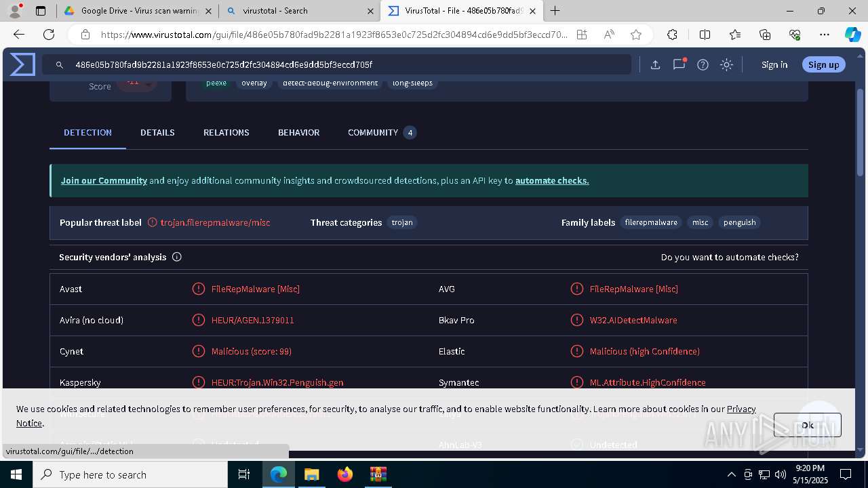Toggle the light/dark theme icon
Screen dimensions: 868x488
[x=726, y=64]
